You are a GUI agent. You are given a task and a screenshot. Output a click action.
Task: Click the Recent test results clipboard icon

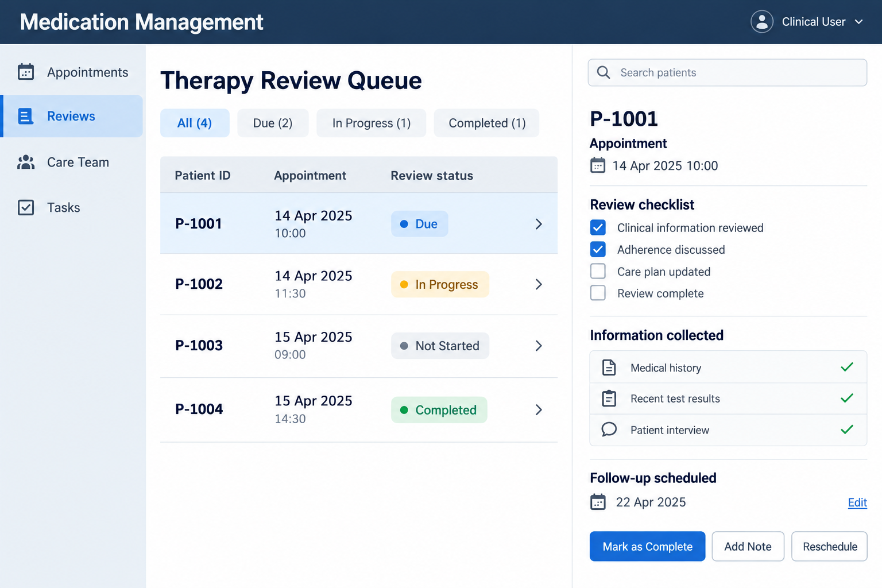point(609,399)
